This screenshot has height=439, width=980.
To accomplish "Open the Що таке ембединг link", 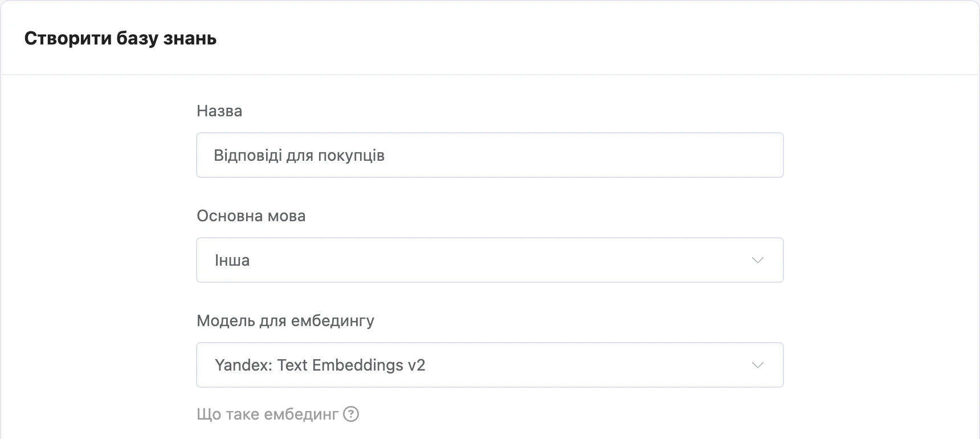I will 277,414.
